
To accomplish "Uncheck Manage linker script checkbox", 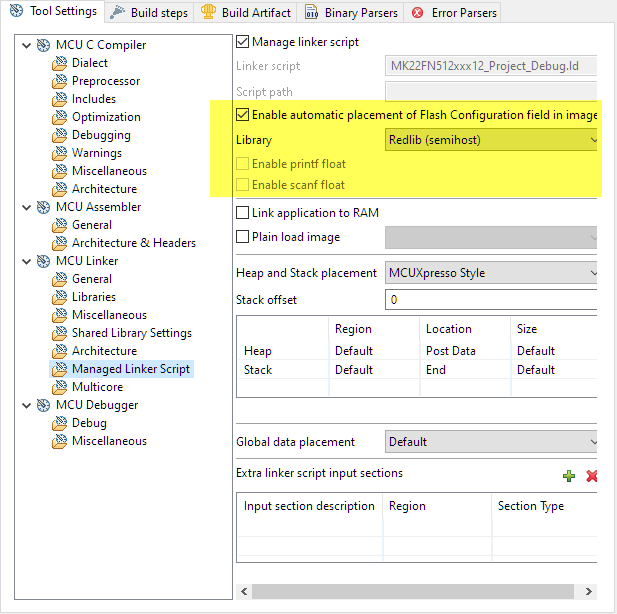I will click(x=243, y=42).
